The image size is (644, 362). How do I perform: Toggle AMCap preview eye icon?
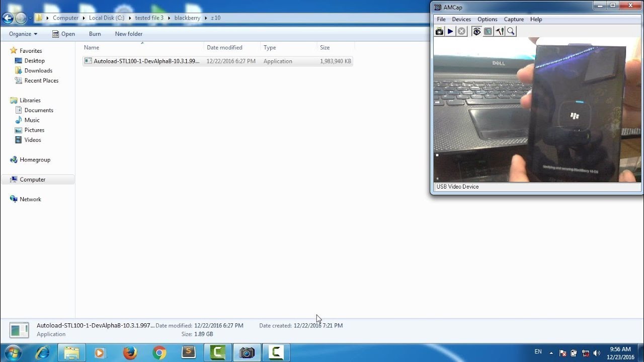[476, 31]
